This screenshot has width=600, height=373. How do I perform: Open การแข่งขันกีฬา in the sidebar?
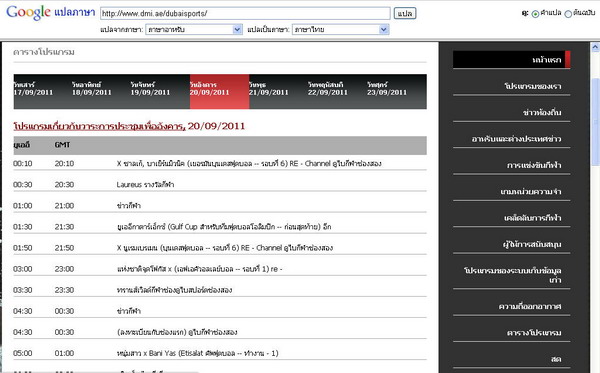(x=534, y=165)
